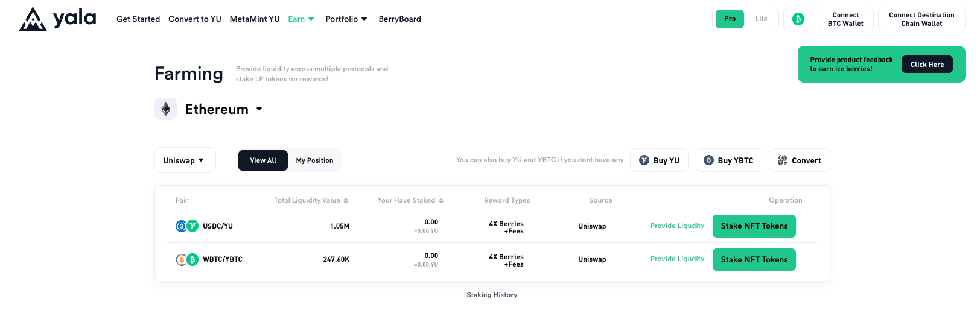Viewport: 980px width, 319px height.
Task: Click Here on feedback banner
Action: (927, 65)
